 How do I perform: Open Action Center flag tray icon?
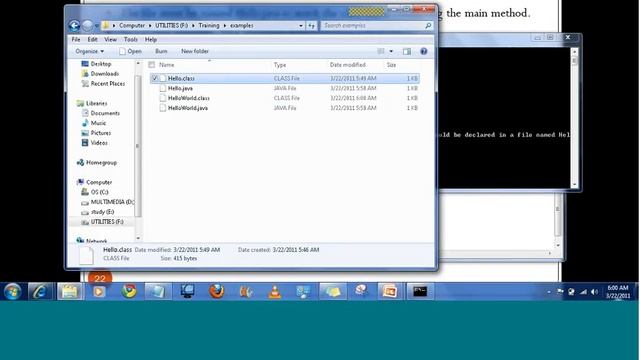[x=560, y=291]
